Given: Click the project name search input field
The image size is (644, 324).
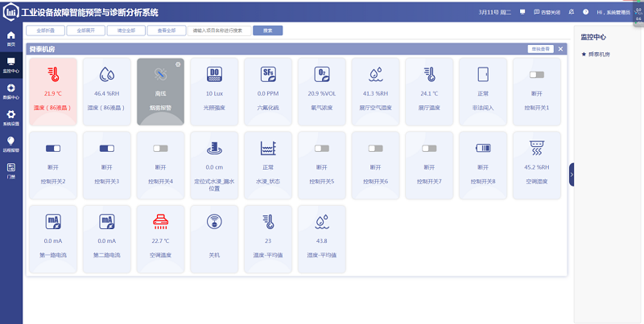Looking at the screenshot, I should coord(221,31).
